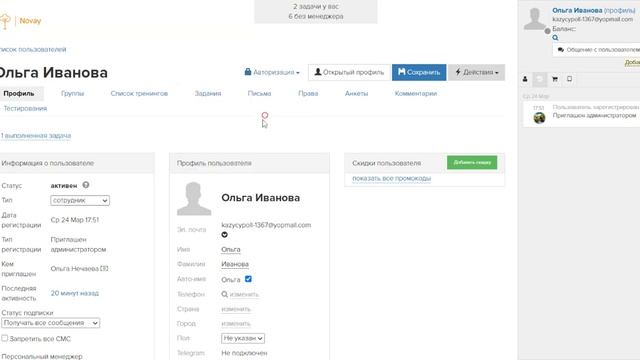Expand the Действия actions dropdown

[x=476, y=72]
